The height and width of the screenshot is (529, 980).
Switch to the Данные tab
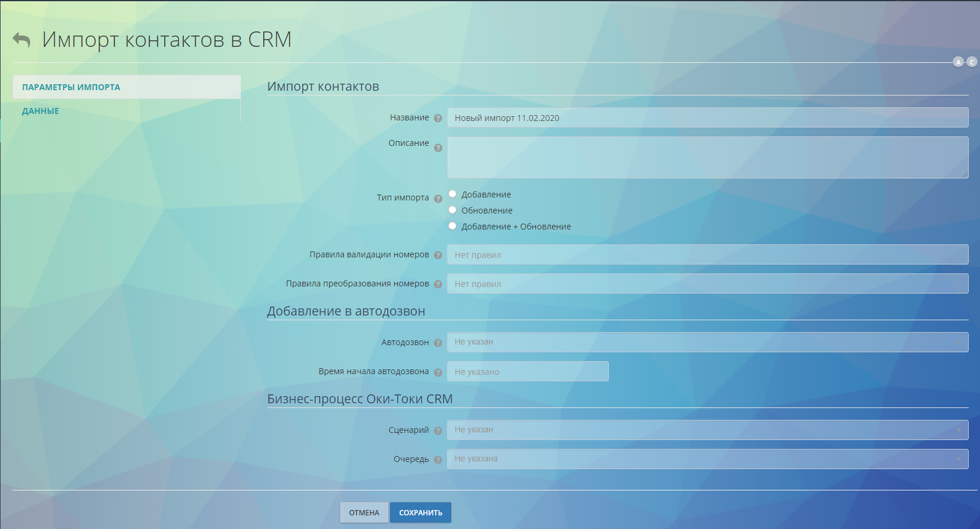click(x=126, y=111)
